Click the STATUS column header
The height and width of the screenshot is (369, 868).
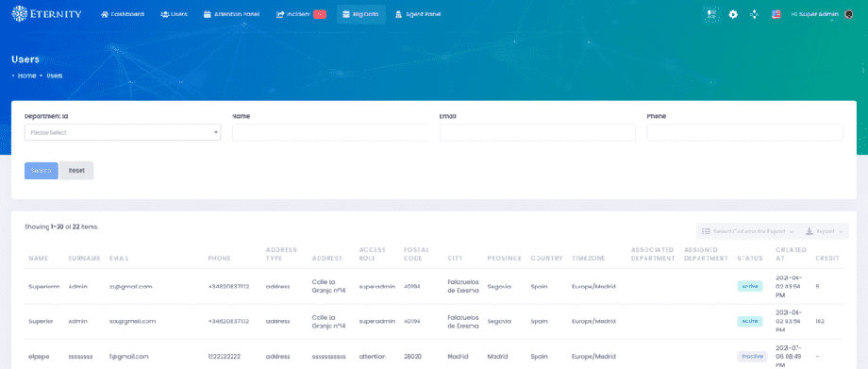pyautogui.click(x=749, y=259)
